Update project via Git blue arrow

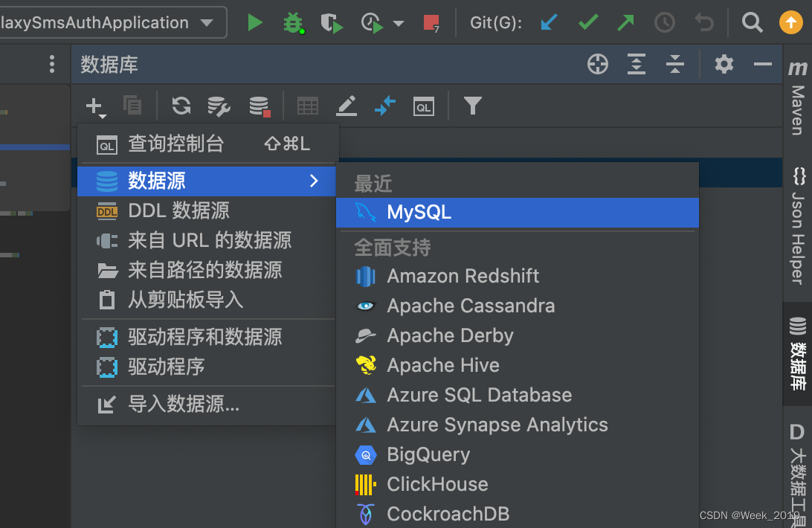pyautogui.click(x=549, y=22)
